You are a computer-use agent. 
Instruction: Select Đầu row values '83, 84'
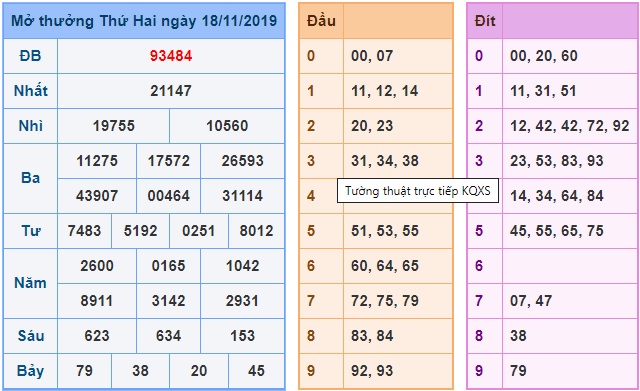pos(372,336)
